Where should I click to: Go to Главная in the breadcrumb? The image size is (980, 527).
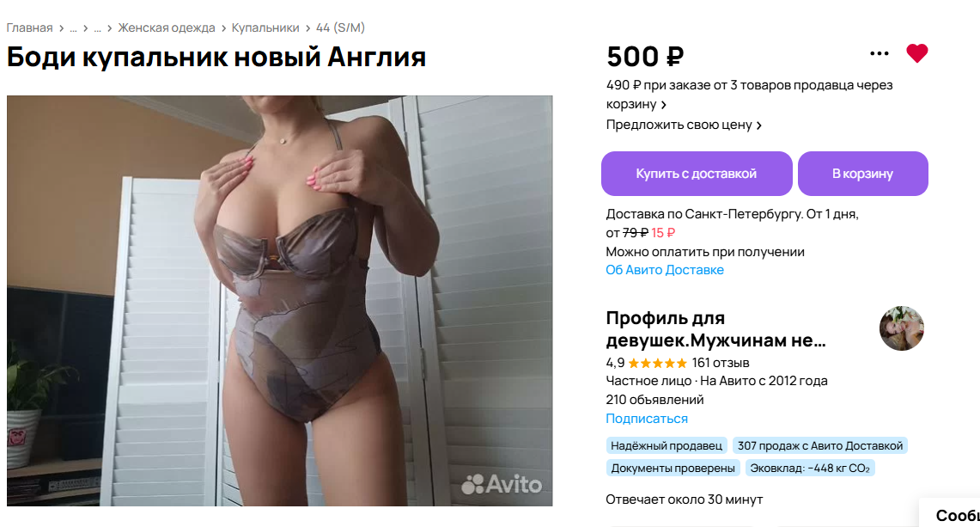(x=29, y=28)
